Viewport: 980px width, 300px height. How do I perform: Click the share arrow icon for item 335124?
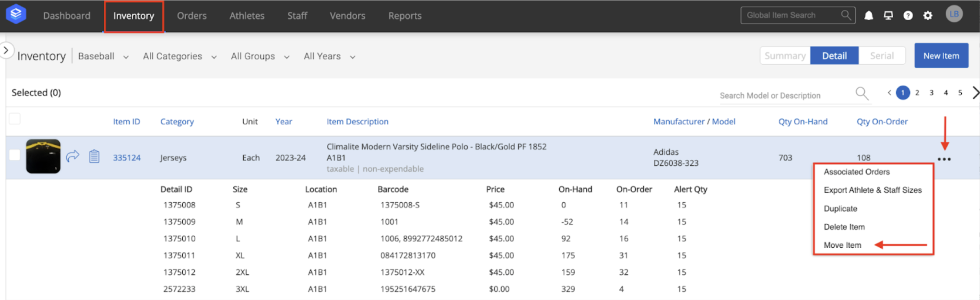[x=73, y=156]
